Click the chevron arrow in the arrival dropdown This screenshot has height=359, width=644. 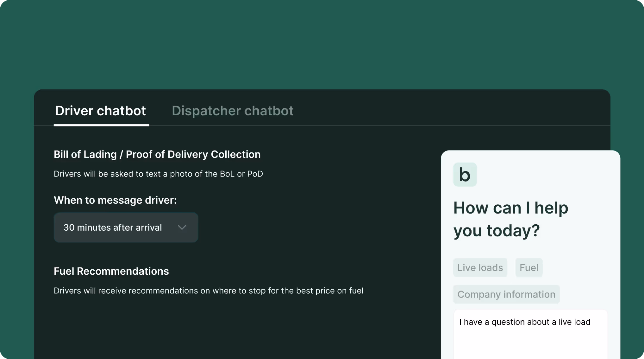[x=182, y=228]
